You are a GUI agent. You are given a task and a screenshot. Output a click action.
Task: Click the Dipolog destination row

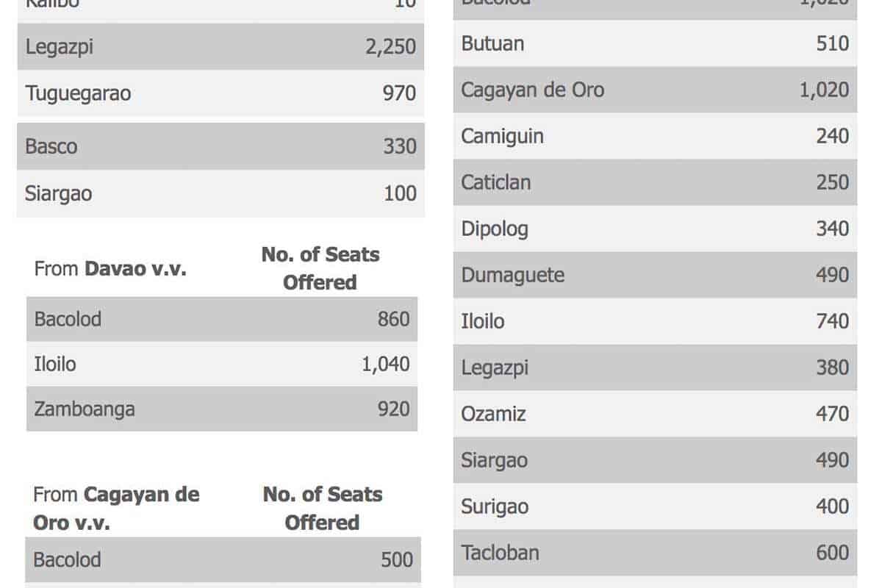[x=655, y=229]
